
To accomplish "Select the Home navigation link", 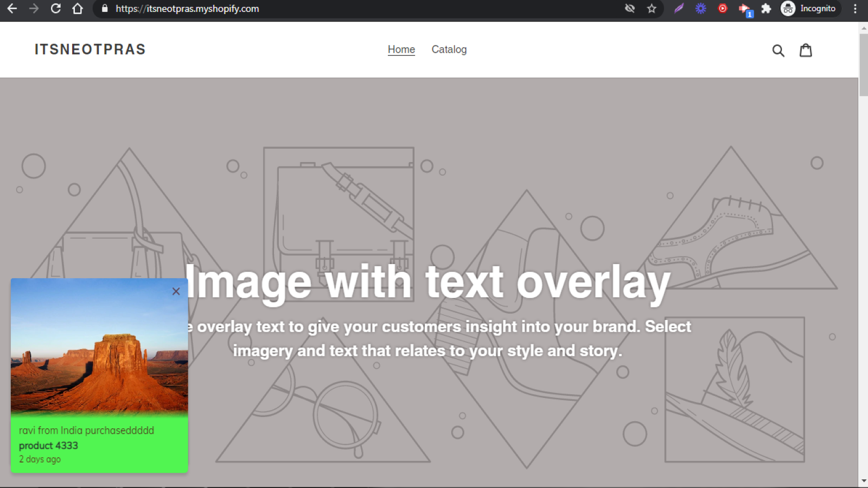I will click(x=401, y=49).
